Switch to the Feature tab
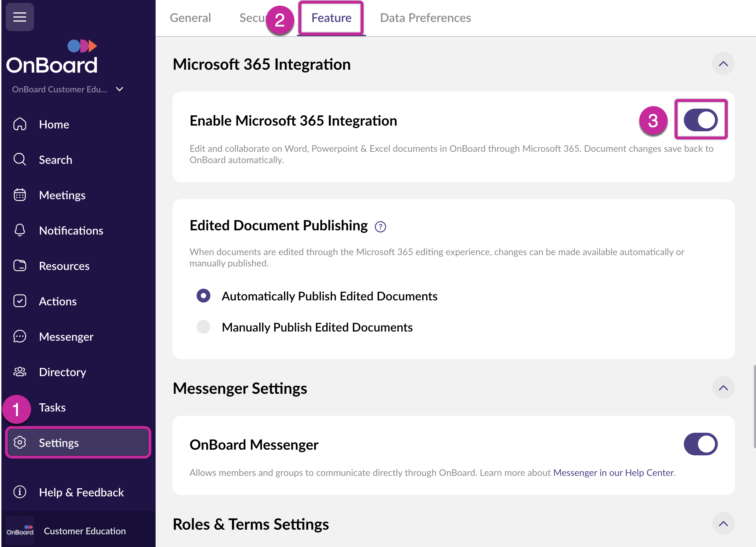 tap(331, 18)
